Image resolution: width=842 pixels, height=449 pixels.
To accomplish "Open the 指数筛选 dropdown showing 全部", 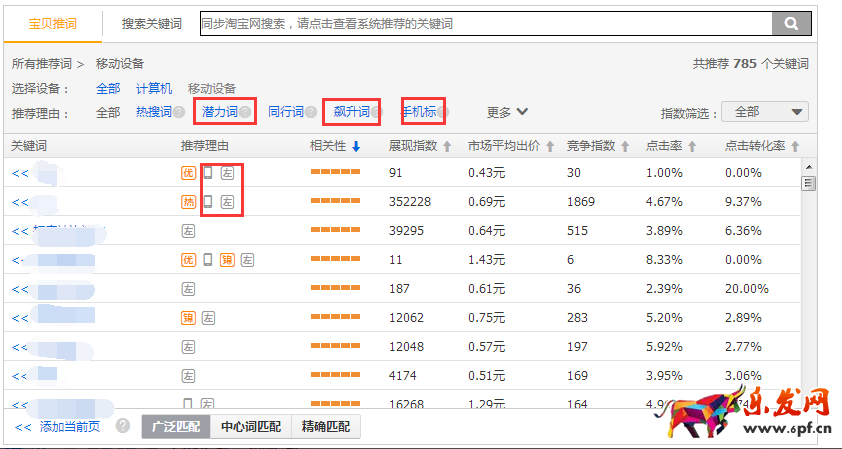I will point(769,112).
